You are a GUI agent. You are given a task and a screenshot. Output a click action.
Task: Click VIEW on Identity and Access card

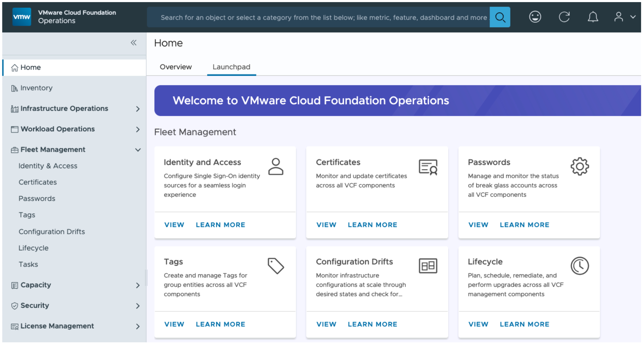174,225
